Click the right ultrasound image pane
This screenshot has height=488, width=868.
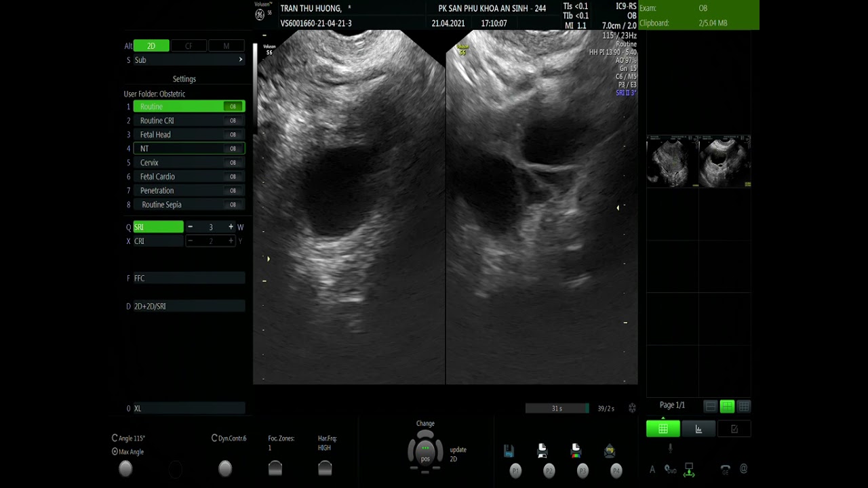[542, 207]
